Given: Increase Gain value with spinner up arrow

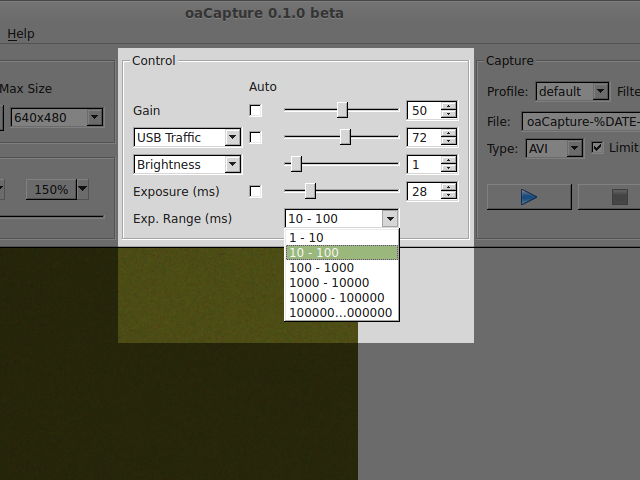Looking at the screenshot, I should [x=449, y=106].
